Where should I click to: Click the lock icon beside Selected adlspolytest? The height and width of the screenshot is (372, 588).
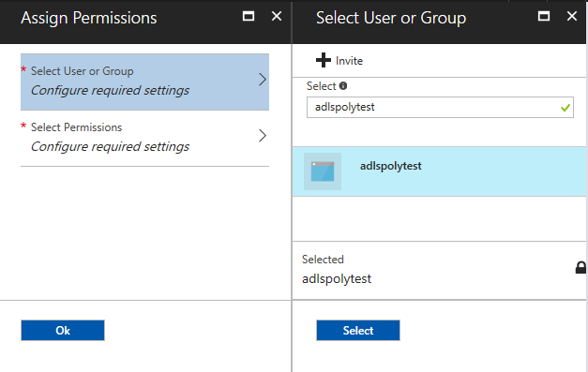click(580, 267)
